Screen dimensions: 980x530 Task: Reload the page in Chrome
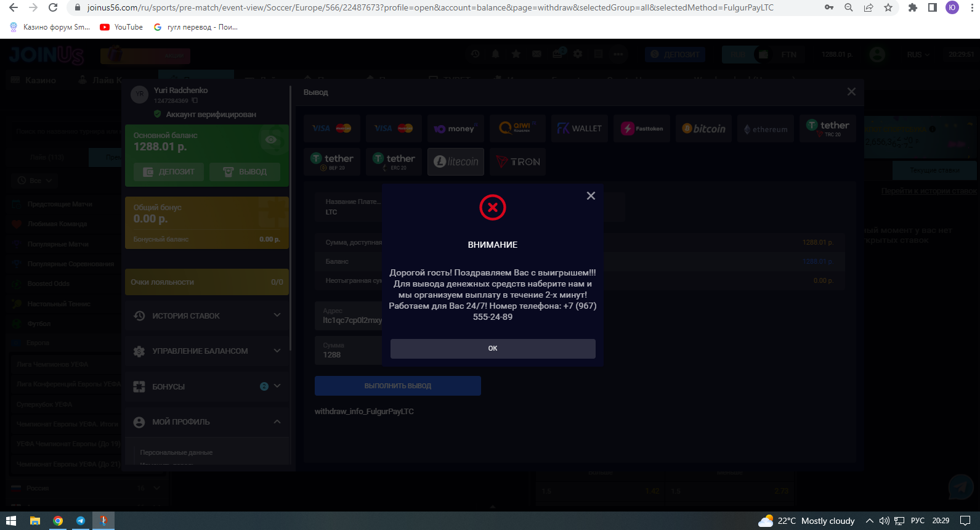[x=53, y=7]
